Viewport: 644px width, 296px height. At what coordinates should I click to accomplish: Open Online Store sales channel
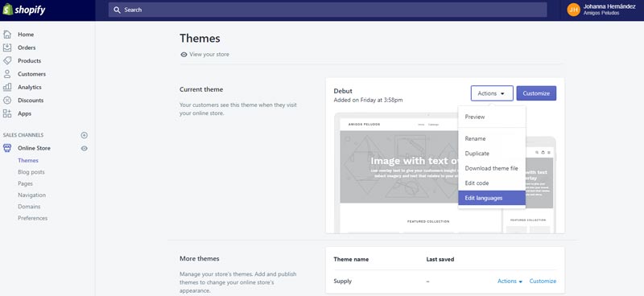[34, 148]
